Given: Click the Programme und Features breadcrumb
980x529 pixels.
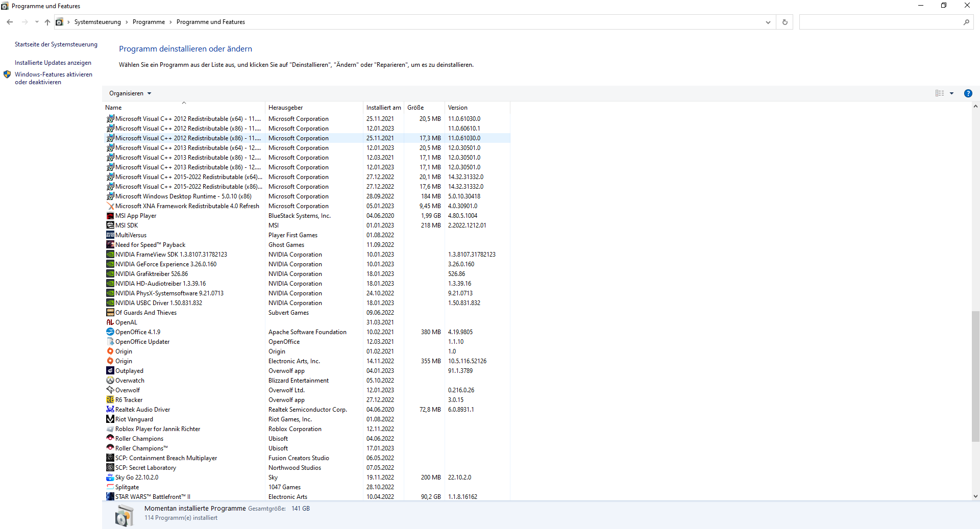Looking at the screenshot, I should (211, 22).
